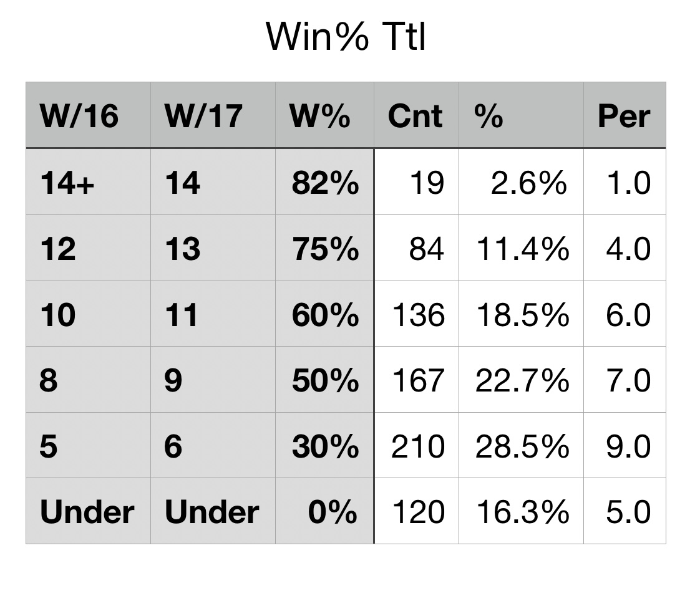Select the Per cell showing 9.0
Viewport: 700px width, 591px height.
pyautogui.click(x=628, y=447)
